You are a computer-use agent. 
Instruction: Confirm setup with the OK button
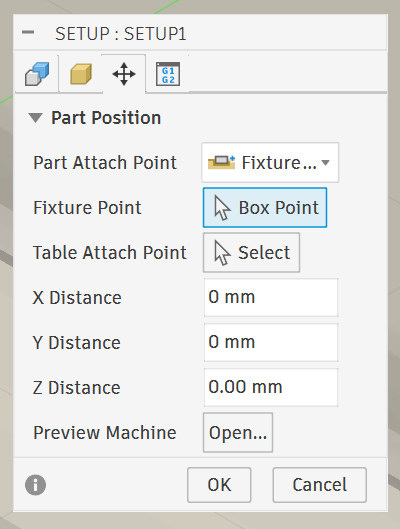pyautogui.click(x=219, y=485)
